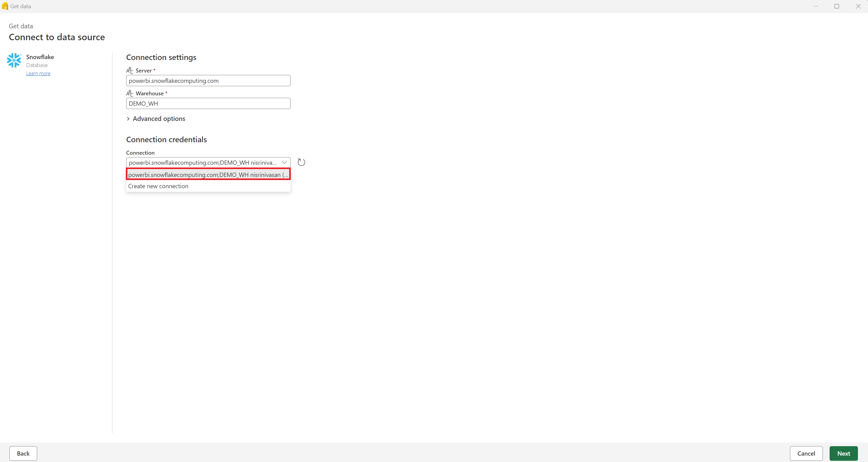Click the minimize window icon
868x462 pixels.
coord(816,6)
